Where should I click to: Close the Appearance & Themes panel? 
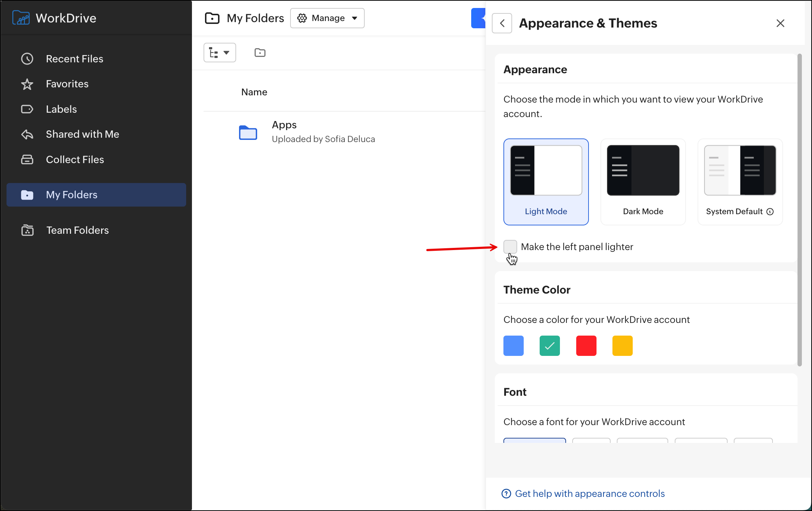(780, 23)
